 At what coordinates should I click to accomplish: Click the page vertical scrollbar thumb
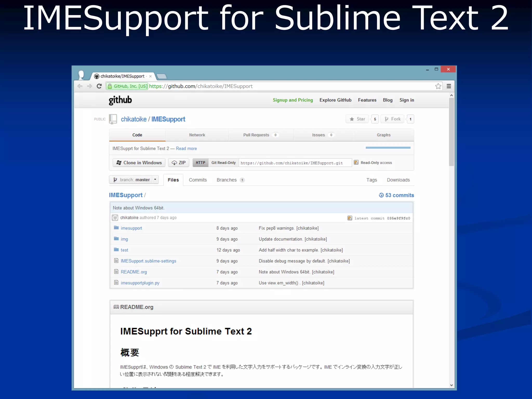pyautogui.click(x=451, y=132)
